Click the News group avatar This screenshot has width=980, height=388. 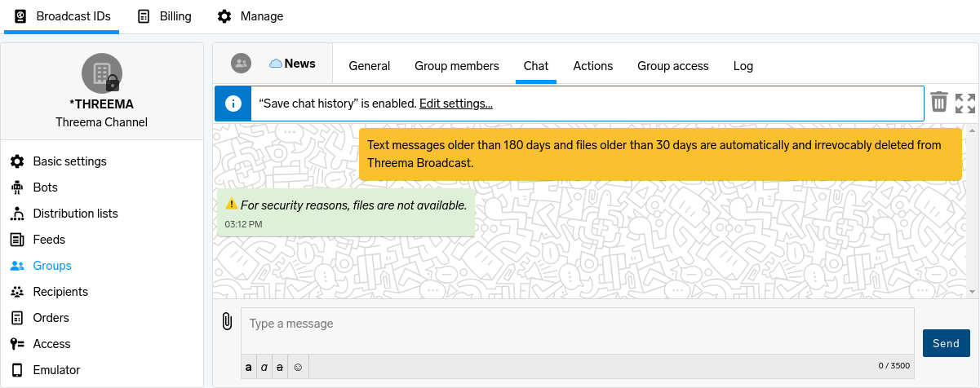pyautogui.click(x=241, y=63)
